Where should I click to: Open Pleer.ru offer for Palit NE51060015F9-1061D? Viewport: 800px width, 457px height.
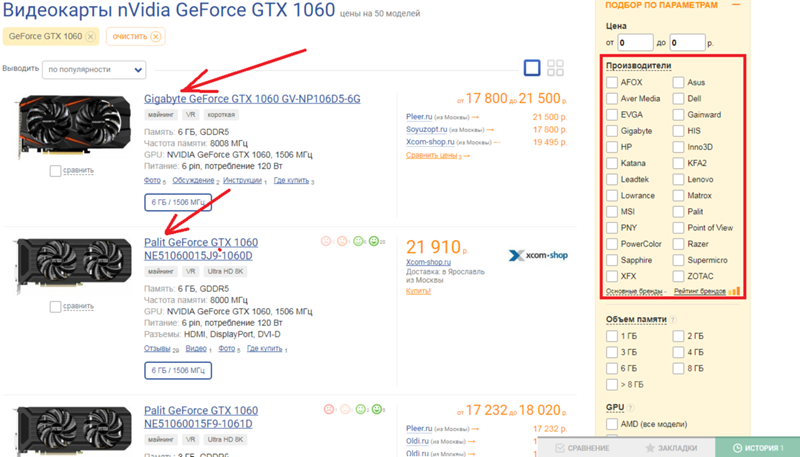tap(419, 429)
